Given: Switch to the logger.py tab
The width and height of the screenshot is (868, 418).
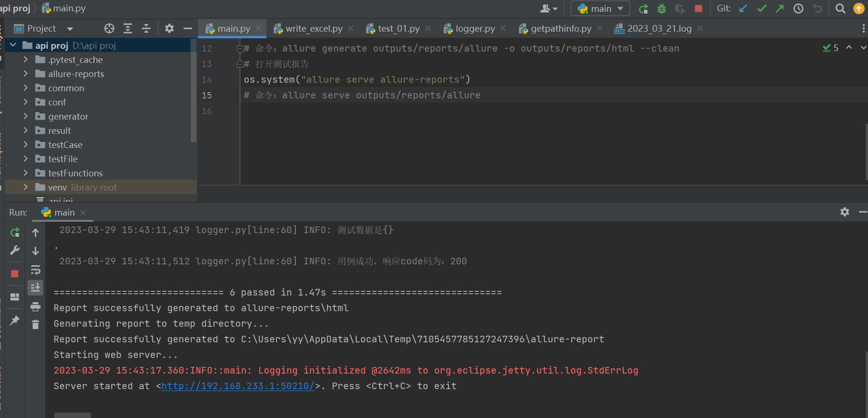Looking at the screenshot, I should point(475,29).
